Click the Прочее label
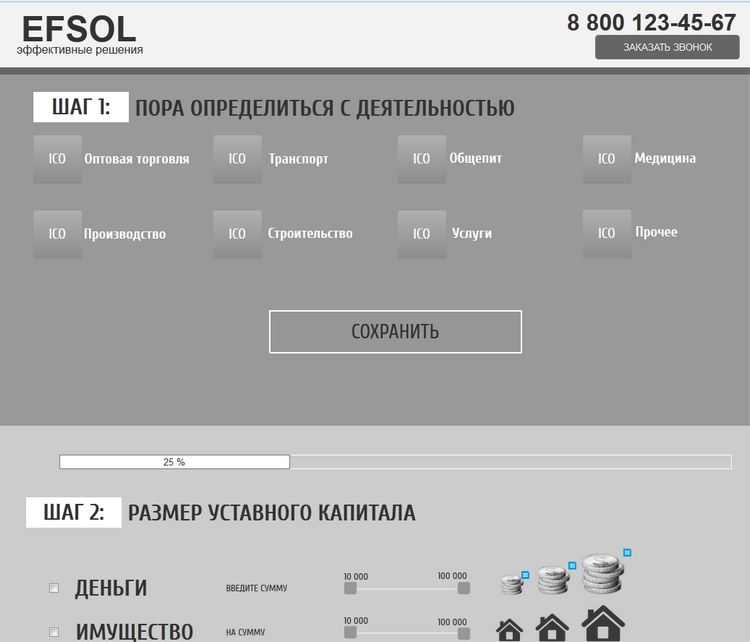This screenshot has width=750, height=642. [x=656, y=232]
